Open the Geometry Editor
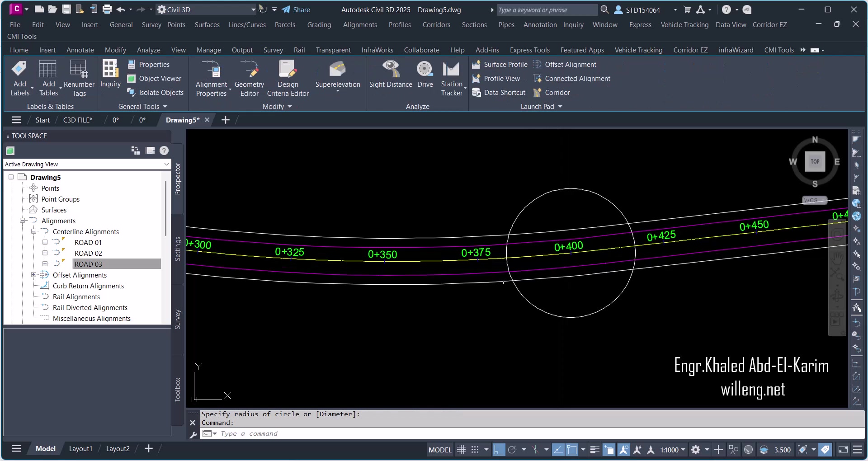The image size is (868, 461). coord(249,79)
